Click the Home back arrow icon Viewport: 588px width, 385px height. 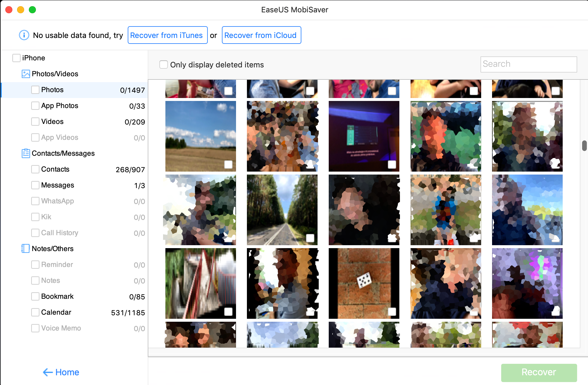[48, 372]
